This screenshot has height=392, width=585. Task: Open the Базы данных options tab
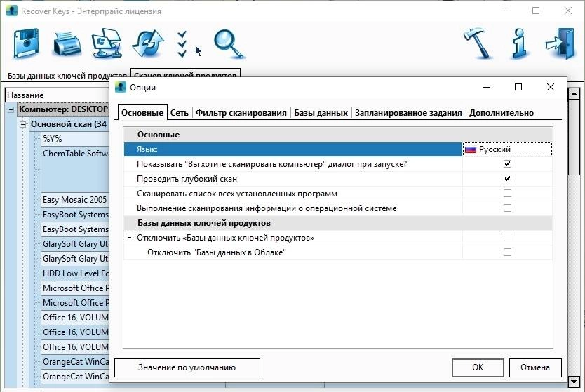pyautogui.click(x=321, y=113)
